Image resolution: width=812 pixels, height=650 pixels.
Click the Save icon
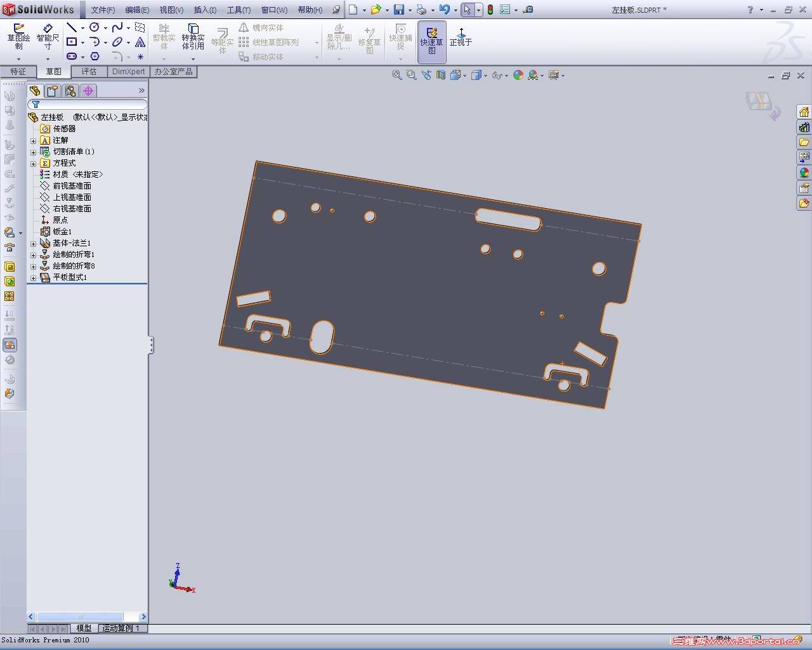pos(399,10)
